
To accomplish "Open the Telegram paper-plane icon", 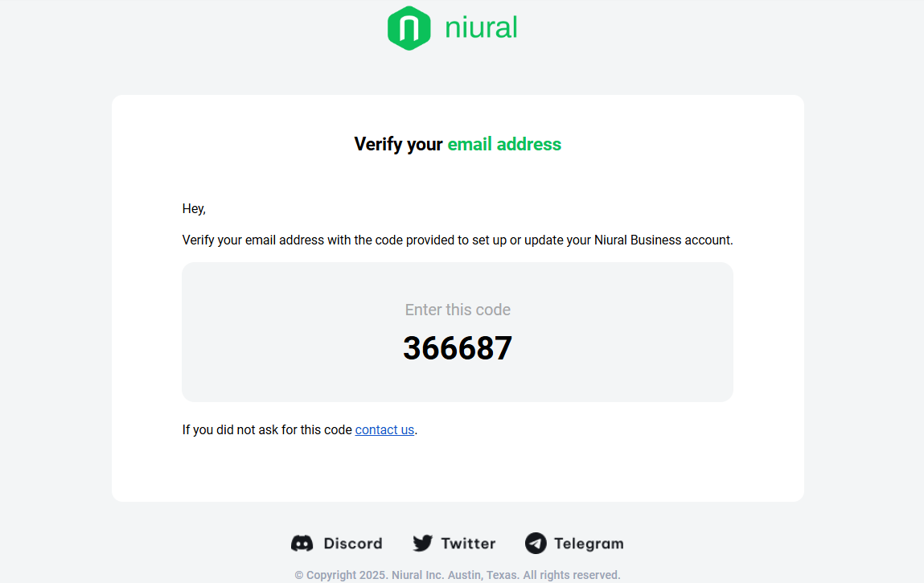I will coord(536,544).
